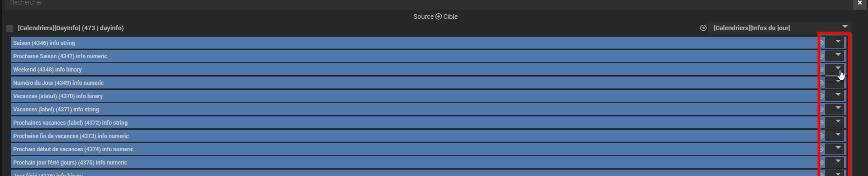Close the dialog with the X button

[x=860, y=3]
